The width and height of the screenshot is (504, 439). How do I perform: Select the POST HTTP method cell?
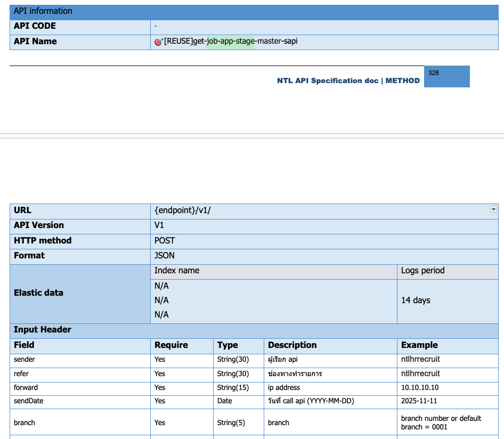point(165,241)
